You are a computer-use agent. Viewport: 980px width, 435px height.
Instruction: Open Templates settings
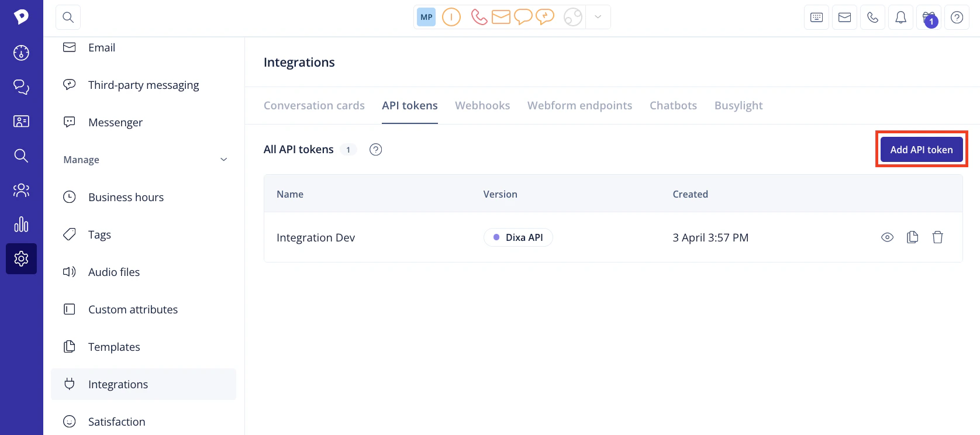click(x=143, y=347)
